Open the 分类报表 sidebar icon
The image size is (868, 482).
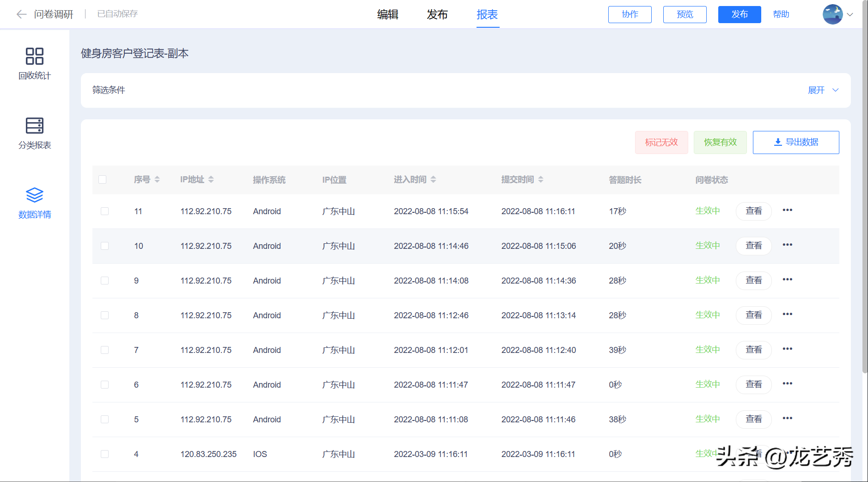[x=35, y=125]
